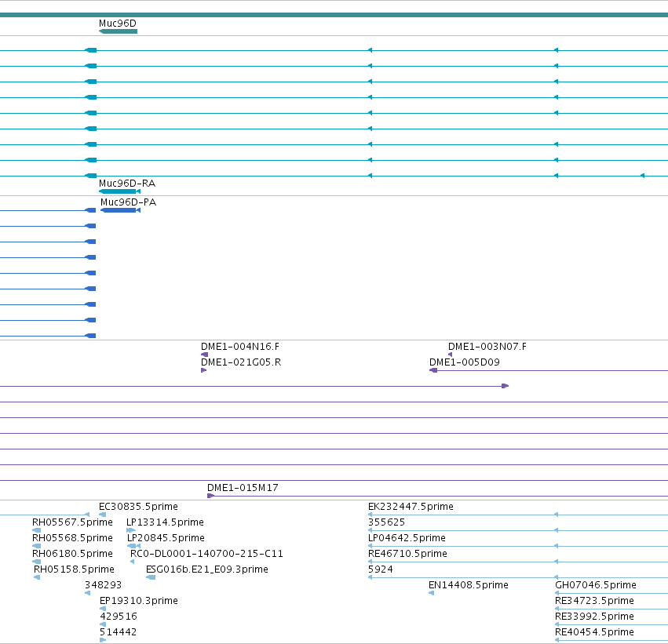Click the DME1-003N07.F arrow marker
The height and width of the screenshot is (644, 668).
point(450,354)
